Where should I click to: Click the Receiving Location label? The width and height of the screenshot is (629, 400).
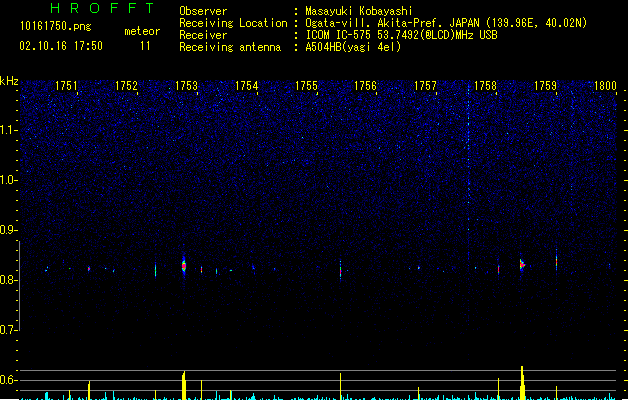233,23
